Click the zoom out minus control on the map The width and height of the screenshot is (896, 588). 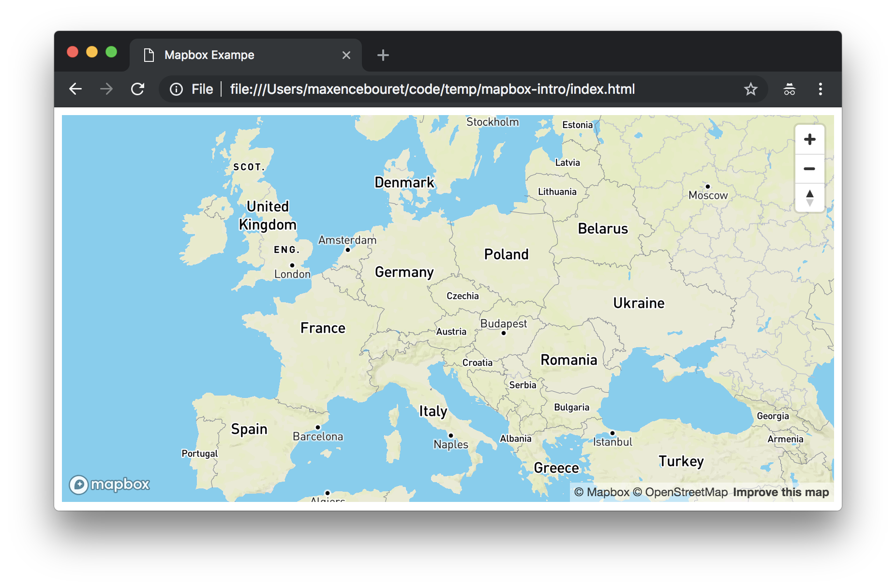point(809,168)
